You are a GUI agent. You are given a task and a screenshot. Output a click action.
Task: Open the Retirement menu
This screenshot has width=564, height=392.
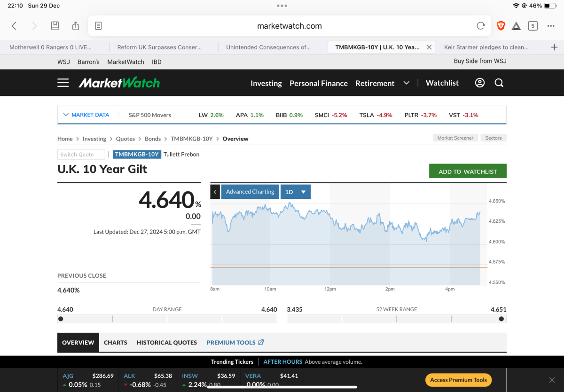pyautogui.click(x=375, y=83)
